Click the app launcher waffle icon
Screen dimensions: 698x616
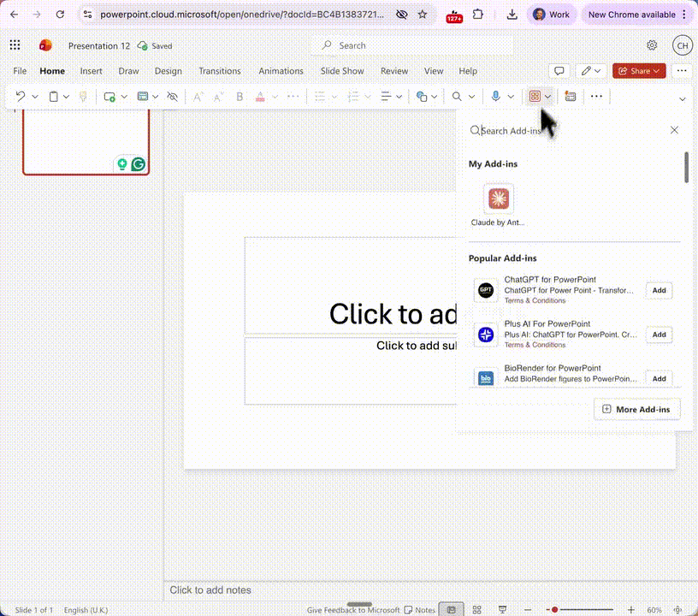pos(15,45)
